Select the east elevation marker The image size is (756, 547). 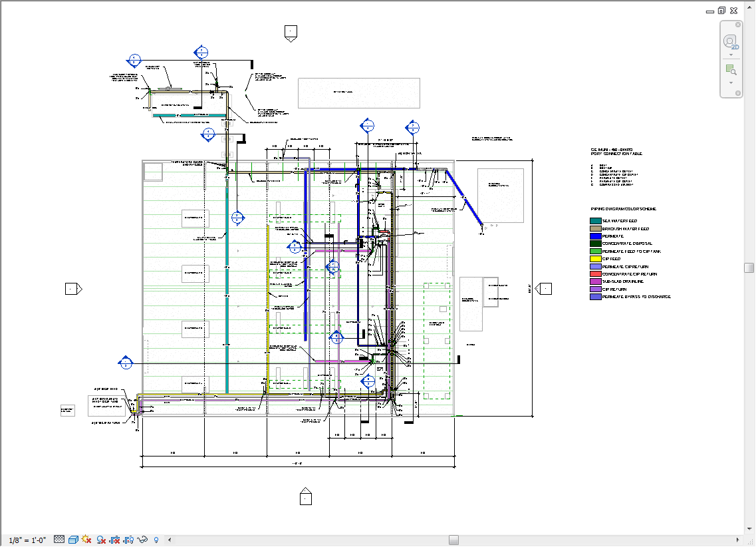click(x=543, y=289)
